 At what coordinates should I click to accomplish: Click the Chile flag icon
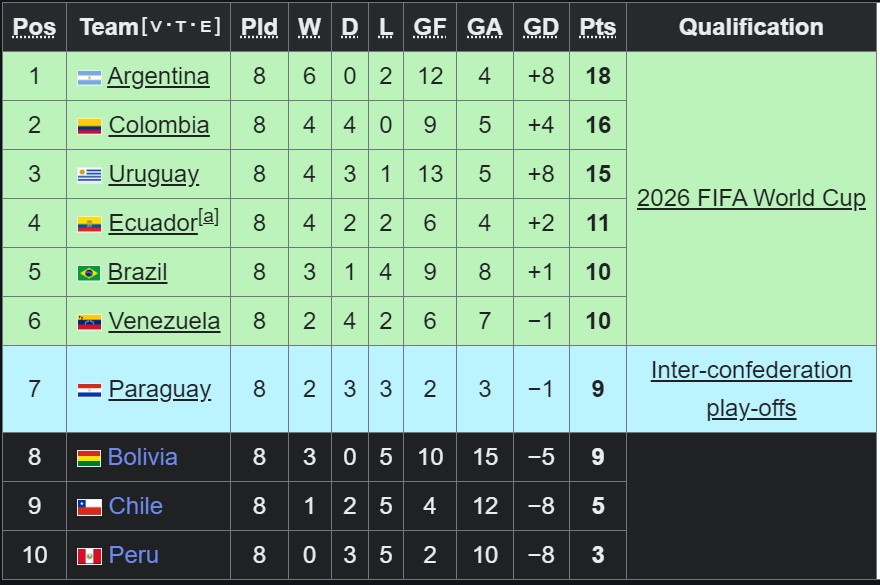click(x=89, y=507)
